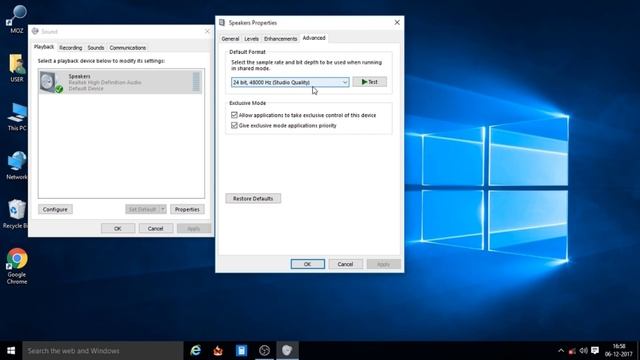640x360 pixels.
Task: Select the This PC desktop icon
Action: tap(17, 116)
